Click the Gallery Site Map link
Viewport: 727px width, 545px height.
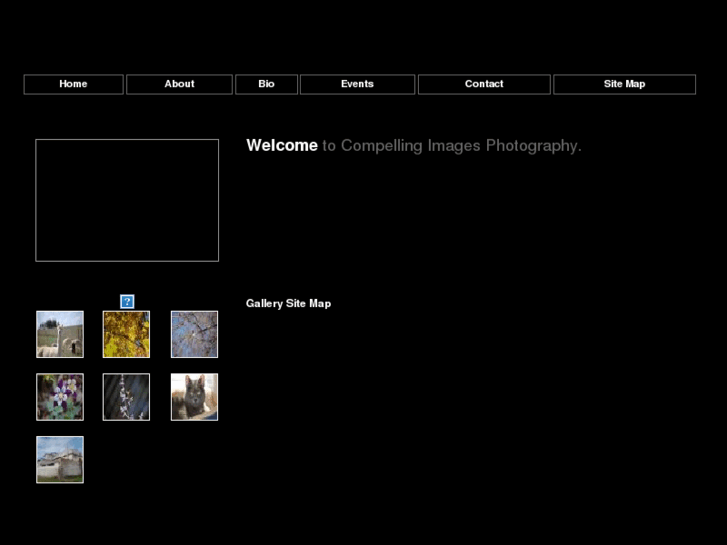click(288, 303)
